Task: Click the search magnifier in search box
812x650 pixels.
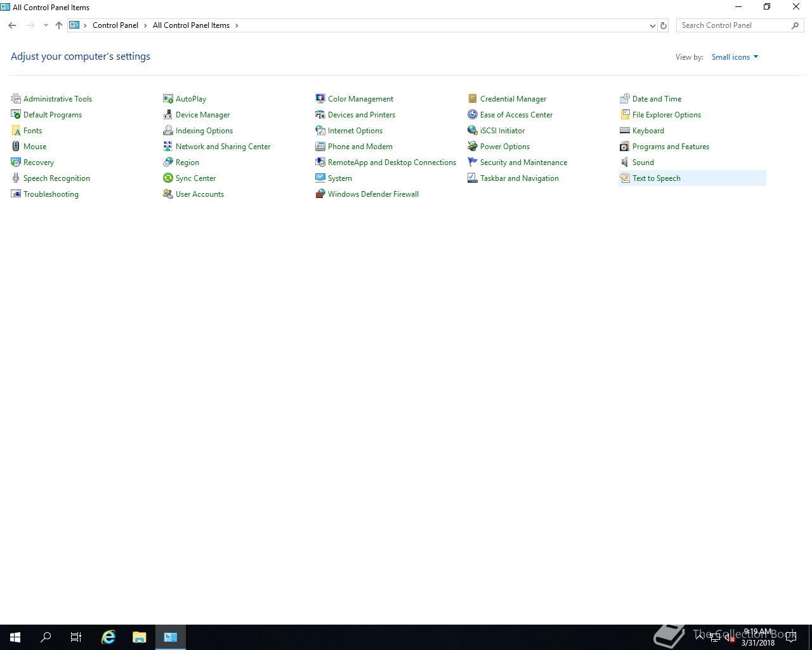Action: 795,25
